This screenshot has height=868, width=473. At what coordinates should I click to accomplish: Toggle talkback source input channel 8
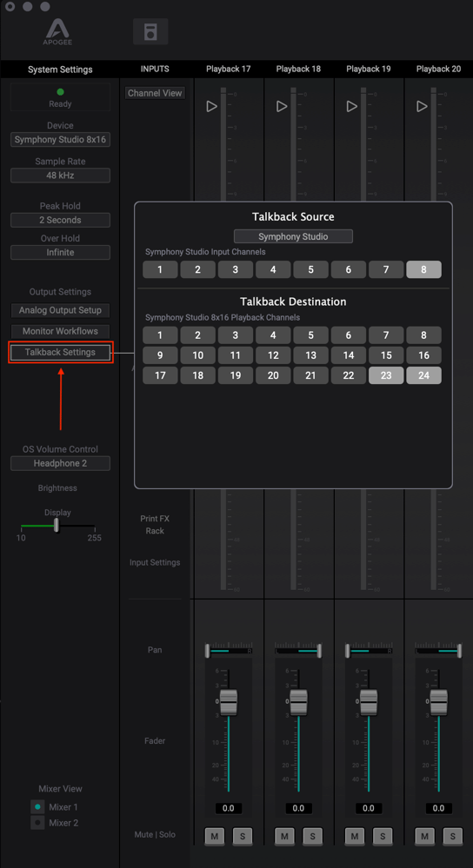(x=423, y=269)
